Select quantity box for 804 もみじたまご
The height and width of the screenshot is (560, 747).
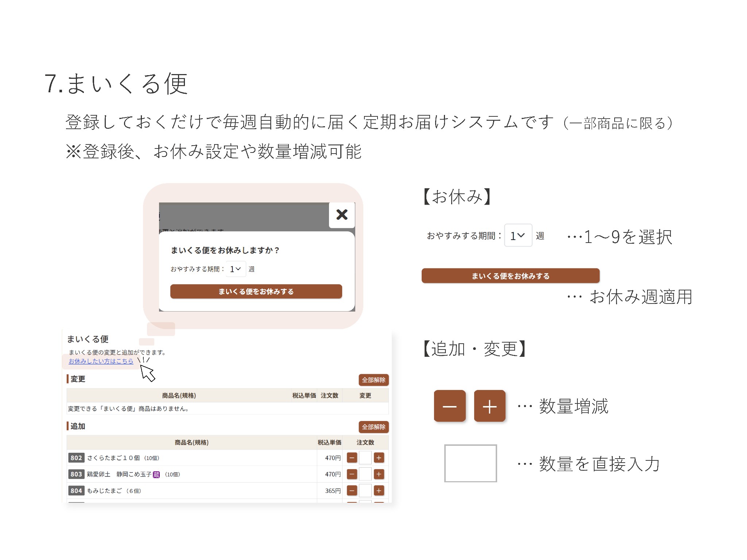(x=365, y=491)
